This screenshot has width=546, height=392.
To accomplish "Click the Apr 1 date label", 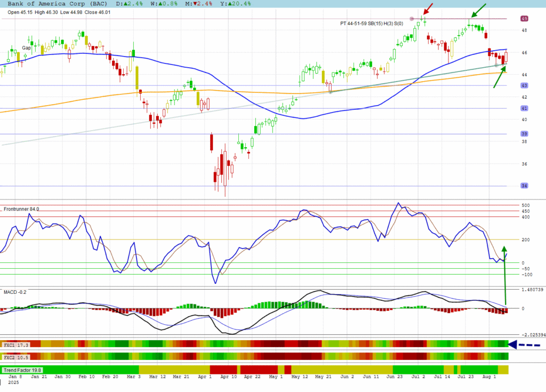I will [205, 377].
